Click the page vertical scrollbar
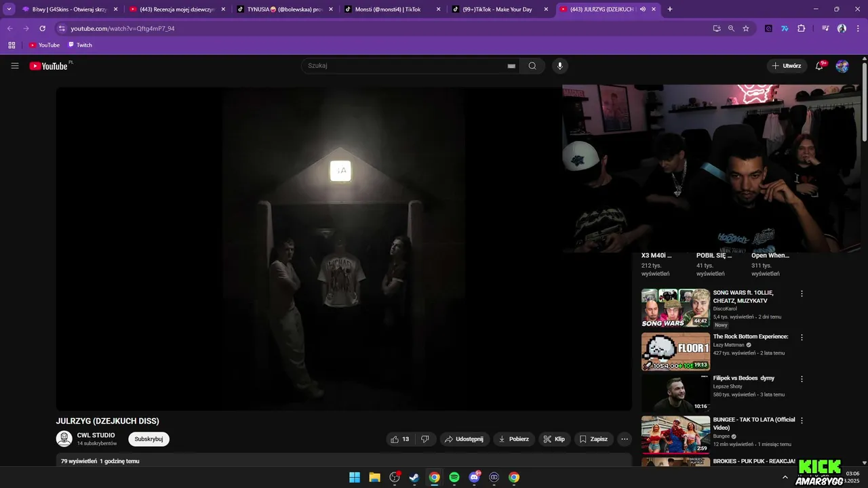The height and width of the screenshot is (488, 868). click(865, 102)
